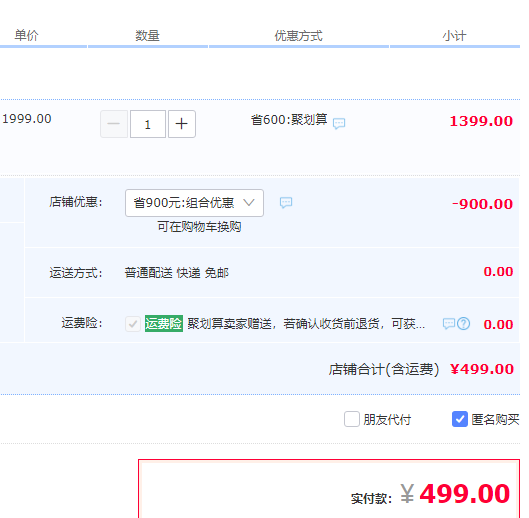Click the 优惠方式 column header
The height and width of the screenshot is (518, 529).
click(x=299, y=35)
